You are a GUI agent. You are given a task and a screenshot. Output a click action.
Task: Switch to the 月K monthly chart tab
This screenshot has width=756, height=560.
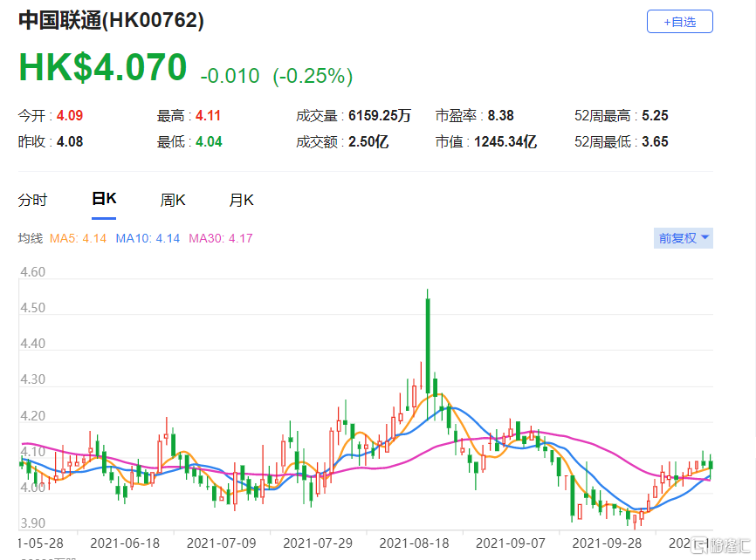(x=241, y=200)
